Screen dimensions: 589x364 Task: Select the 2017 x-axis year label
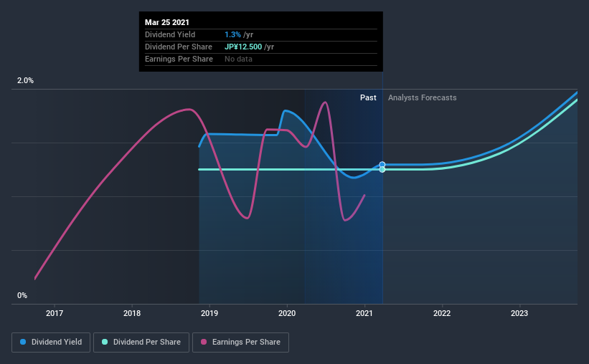point(55,313)
